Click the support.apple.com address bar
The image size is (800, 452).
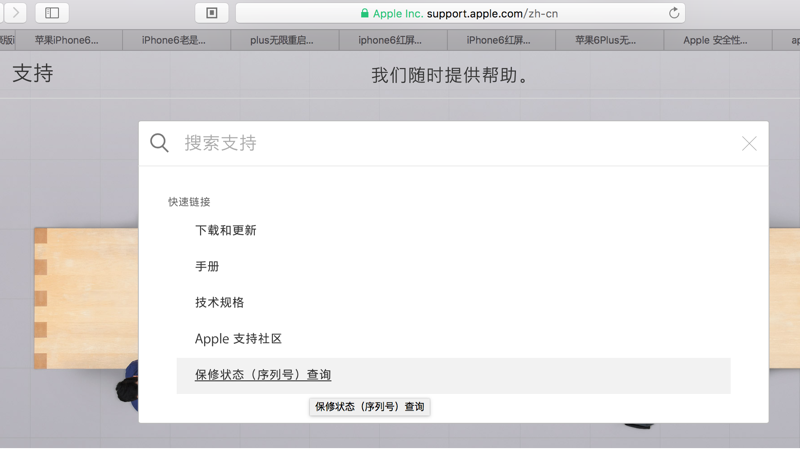coord(460,13)
